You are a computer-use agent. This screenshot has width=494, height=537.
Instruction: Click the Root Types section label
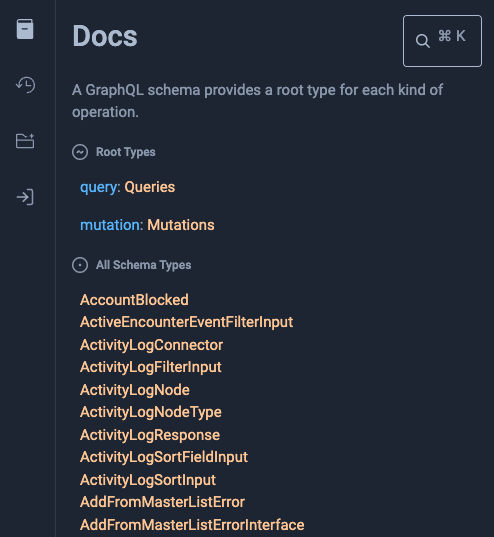click(126, 152)
